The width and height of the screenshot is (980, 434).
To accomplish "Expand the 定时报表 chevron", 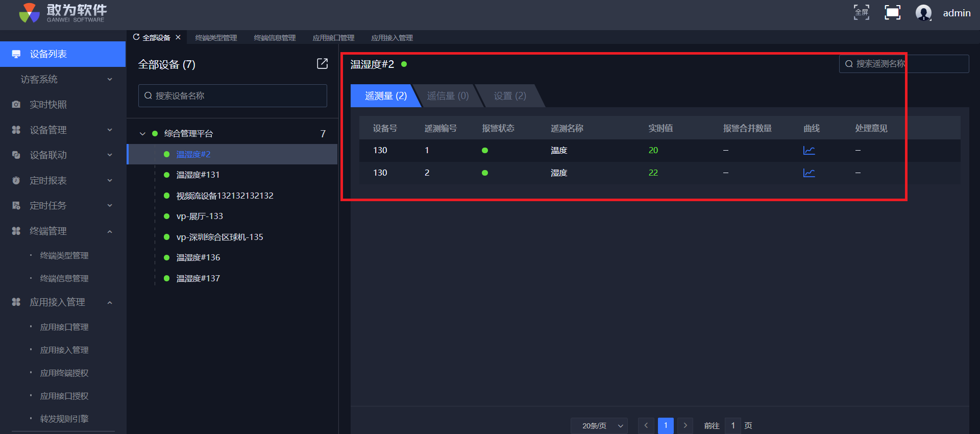I will point(110,180).
